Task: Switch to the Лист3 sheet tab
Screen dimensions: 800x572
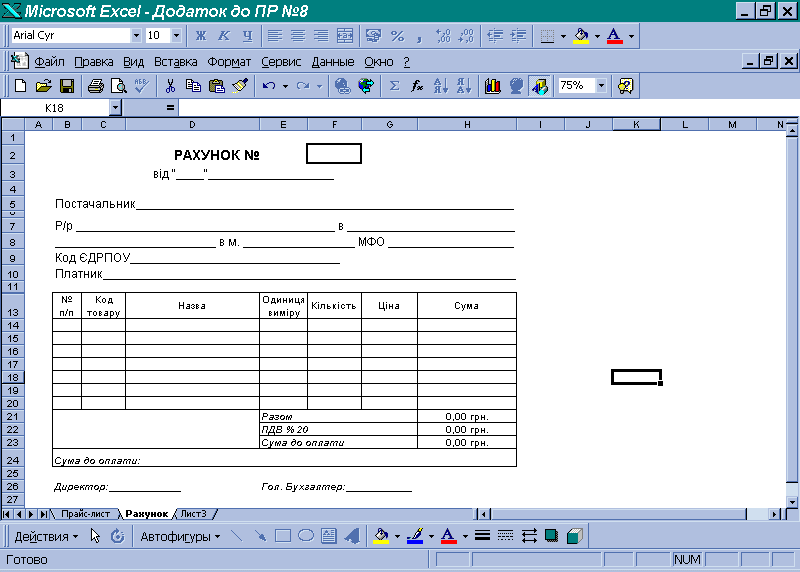Action: [194, 514]
